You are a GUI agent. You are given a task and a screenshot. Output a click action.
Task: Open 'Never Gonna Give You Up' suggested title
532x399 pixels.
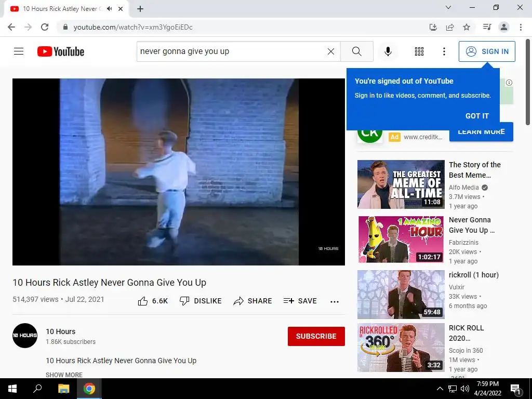(472, 225)
